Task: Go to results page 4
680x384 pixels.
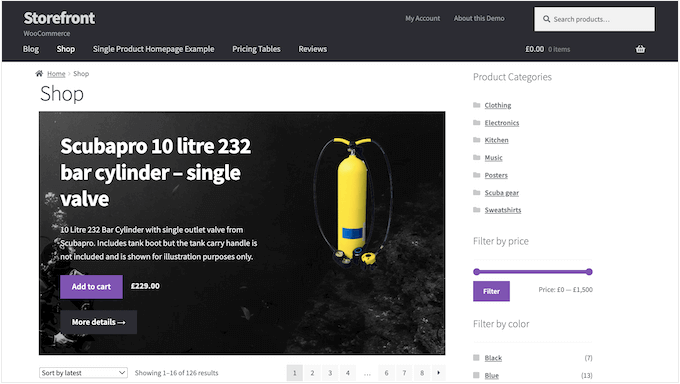Action: [x=348, y=373]
